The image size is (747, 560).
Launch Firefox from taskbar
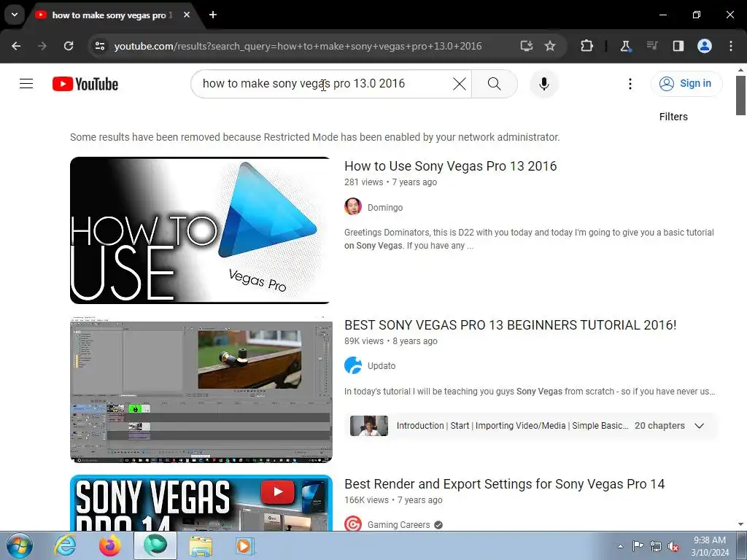pos(109,545)
